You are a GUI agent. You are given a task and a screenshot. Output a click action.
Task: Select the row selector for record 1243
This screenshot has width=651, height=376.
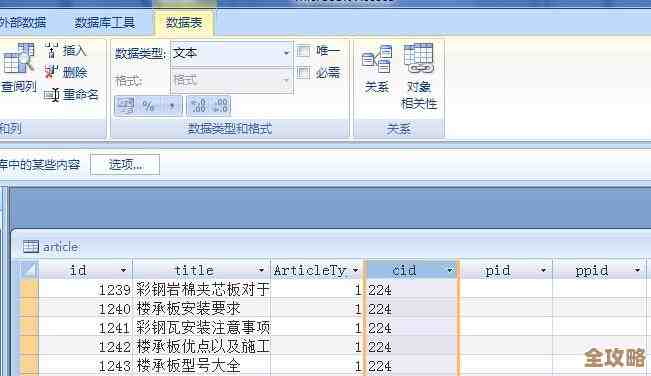click(29, 366)
